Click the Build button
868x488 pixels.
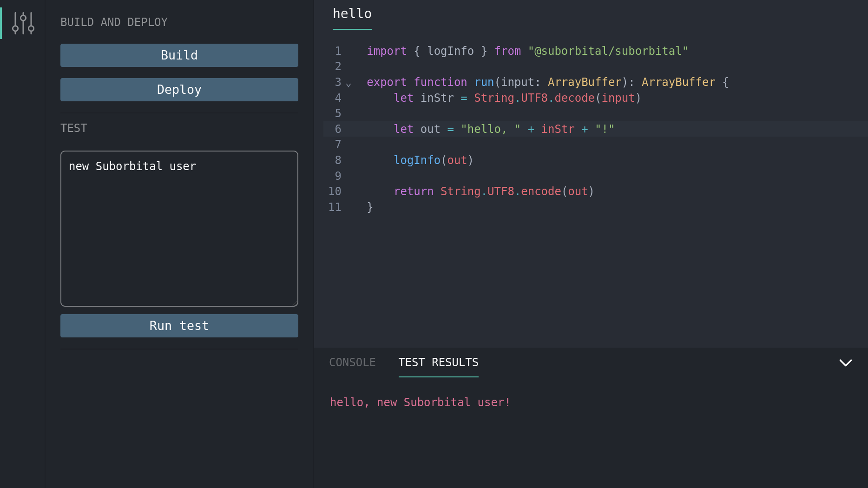point(179,55)
